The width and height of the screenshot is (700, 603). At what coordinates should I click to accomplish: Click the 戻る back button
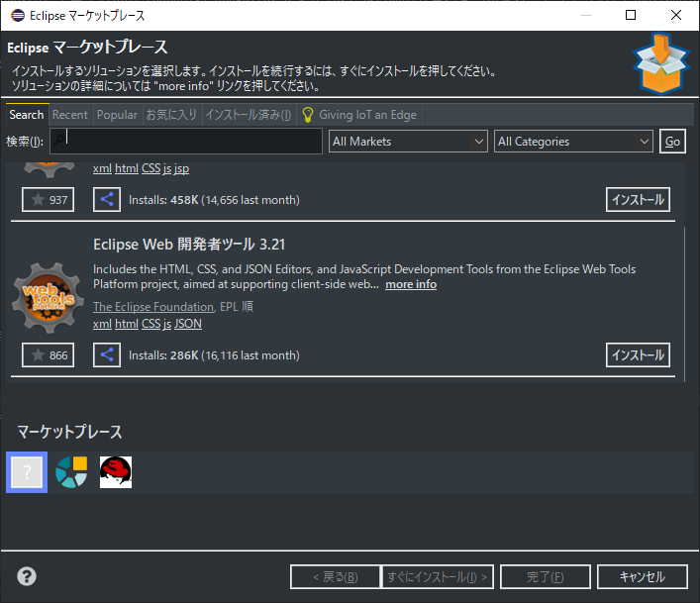point(336,576)
